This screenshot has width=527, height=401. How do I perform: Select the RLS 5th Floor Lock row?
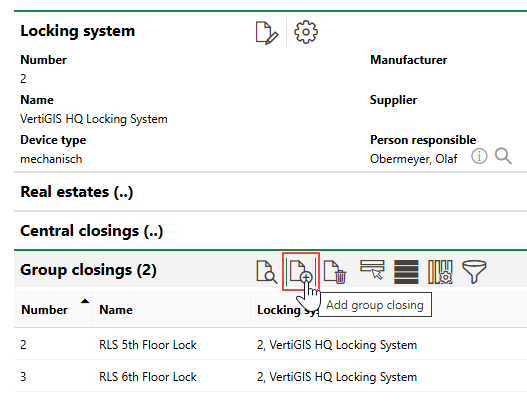[270, 345]
